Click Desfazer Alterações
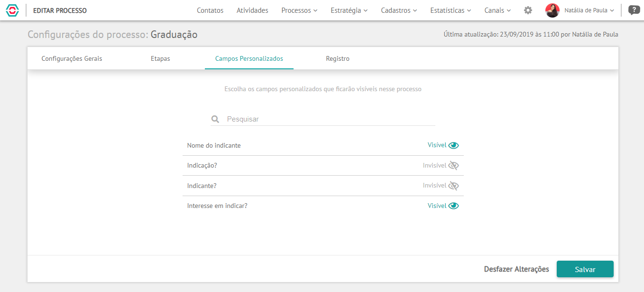Image resolution: width=644 pixels, height=292 pixels. 516,269
